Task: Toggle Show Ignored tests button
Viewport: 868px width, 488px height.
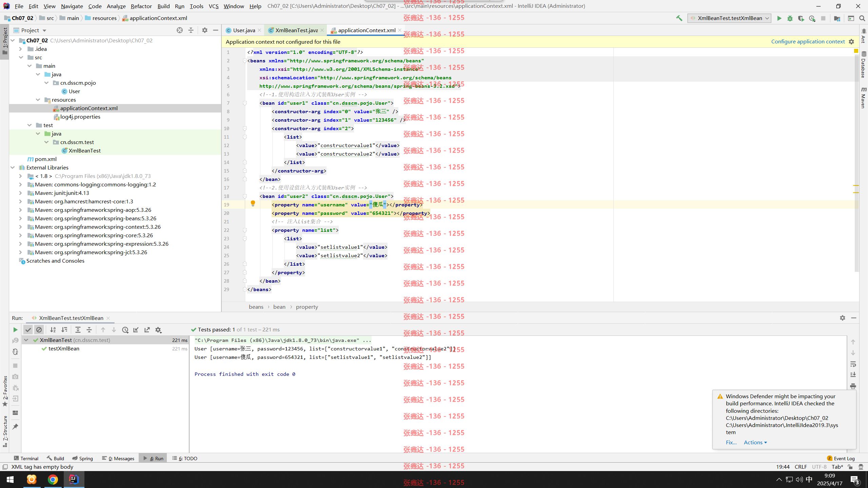Action: [x=39, y=330]
